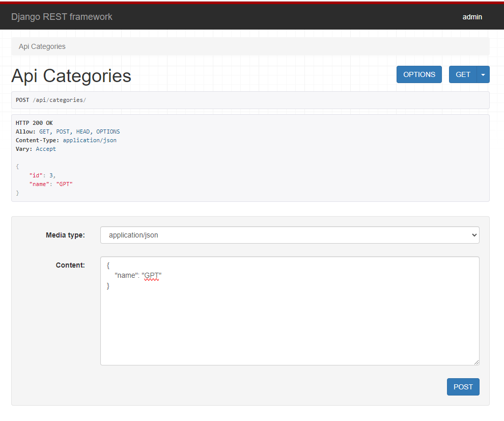
Task: Click inside the Content text area
Action: coord(290,311)
